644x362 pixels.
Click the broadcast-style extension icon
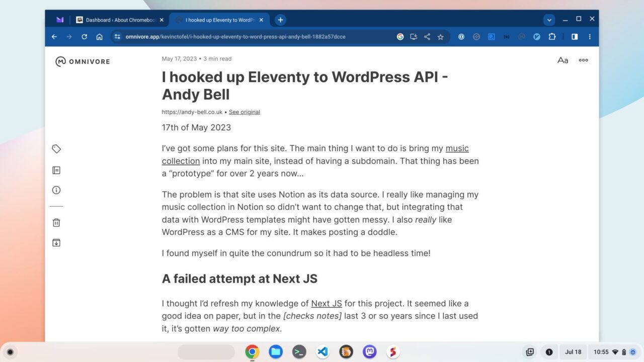click(x=507, y=37)
